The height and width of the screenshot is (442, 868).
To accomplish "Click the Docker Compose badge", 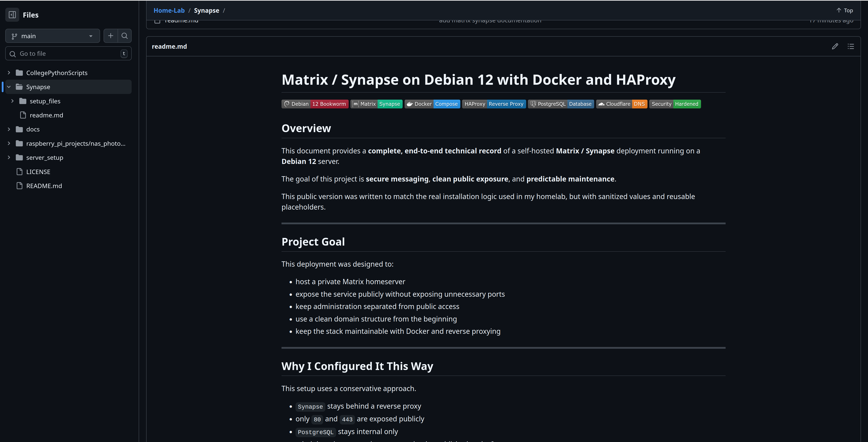I will pos(432,104).
